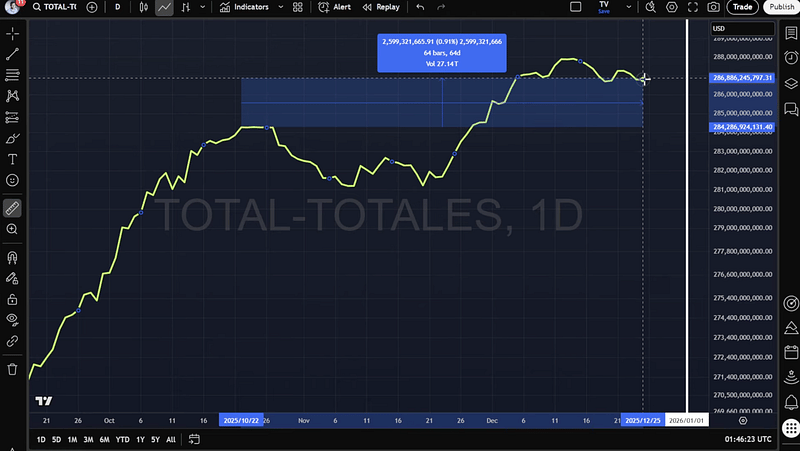Activate the ruler measure tool
The image size is (800, 451).
12,208
